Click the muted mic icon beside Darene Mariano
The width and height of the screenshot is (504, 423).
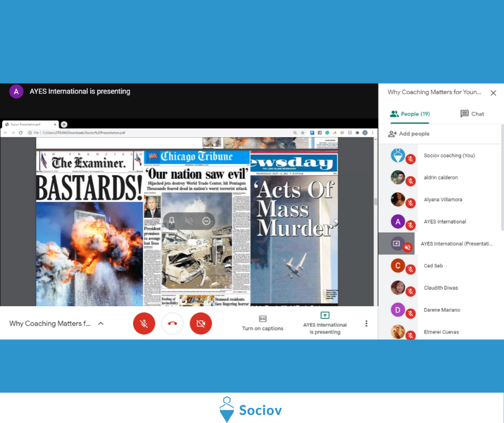click(411, 313)
